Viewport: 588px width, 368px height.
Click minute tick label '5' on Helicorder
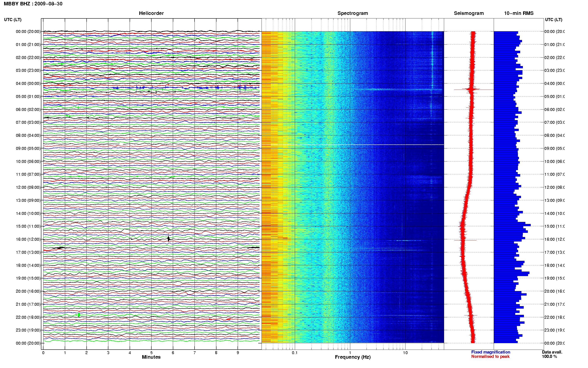[x=151, y=353]
